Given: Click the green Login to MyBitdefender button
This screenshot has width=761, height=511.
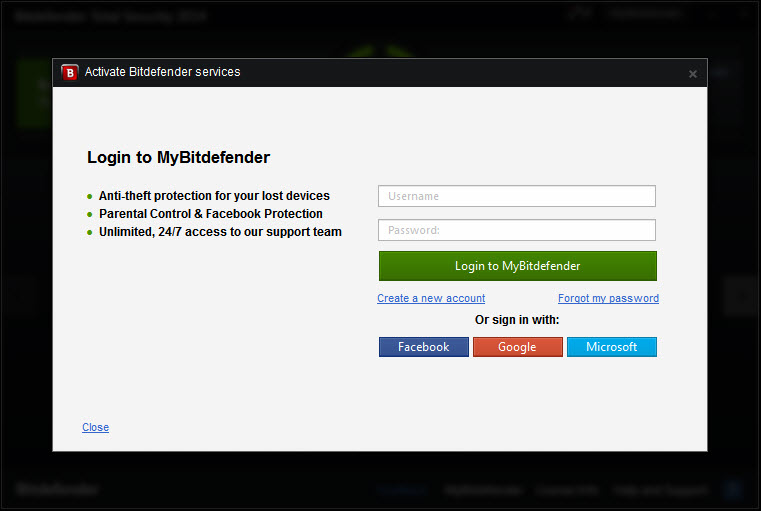Looking at the screenshot, I should click(517, 266).
